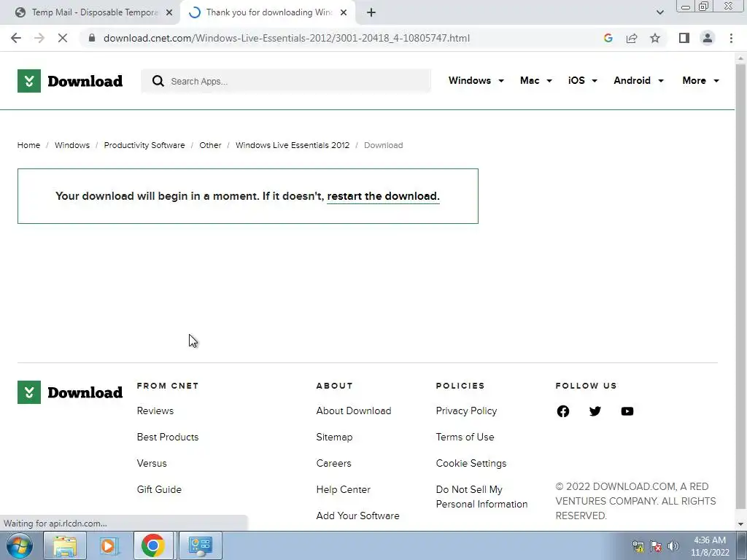Open the Privacy Policy link
The image size is (747, 560).
tap(466, 411)
